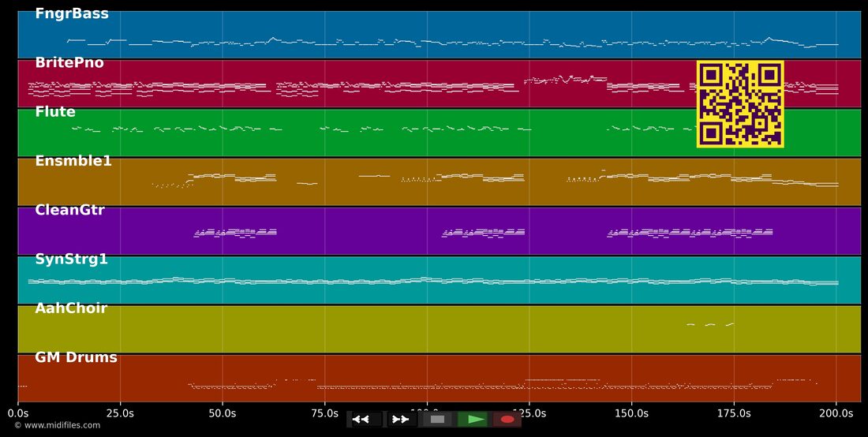
Task: Jump to the 125.0s timeline marker
Action: tap(529, 413)
